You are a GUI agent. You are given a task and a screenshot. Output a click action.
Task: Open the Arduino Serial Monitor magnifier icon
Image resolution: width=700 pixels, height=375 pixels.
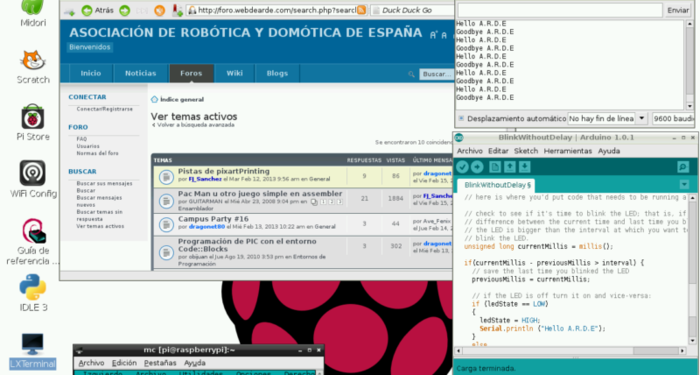click(x=683, y=167)
